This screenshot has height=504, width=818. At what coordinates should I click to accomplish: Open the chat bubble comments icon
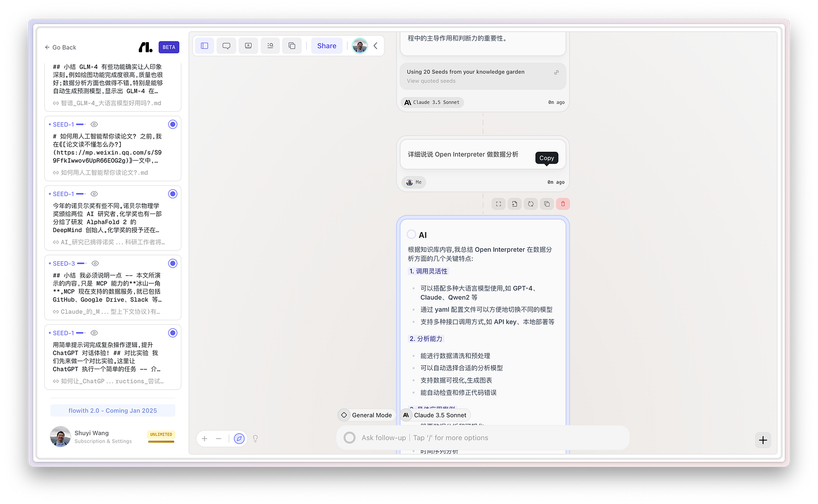pos(226,46)
